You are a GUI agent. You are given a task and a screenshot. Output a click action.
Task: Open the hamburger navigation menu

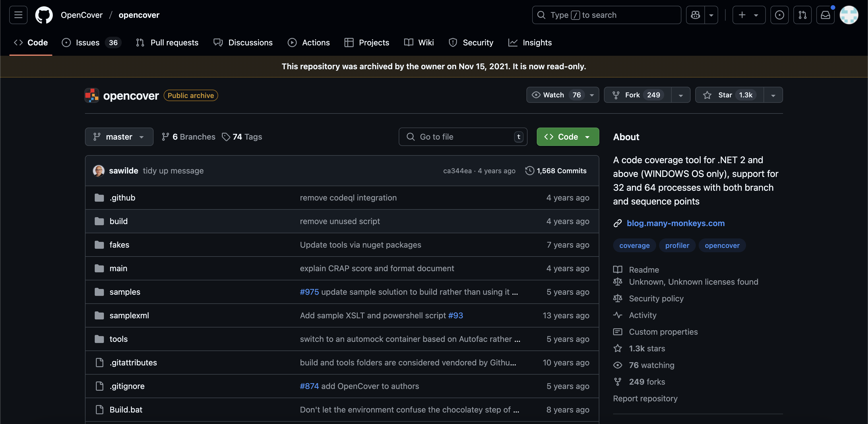(18, 15)
